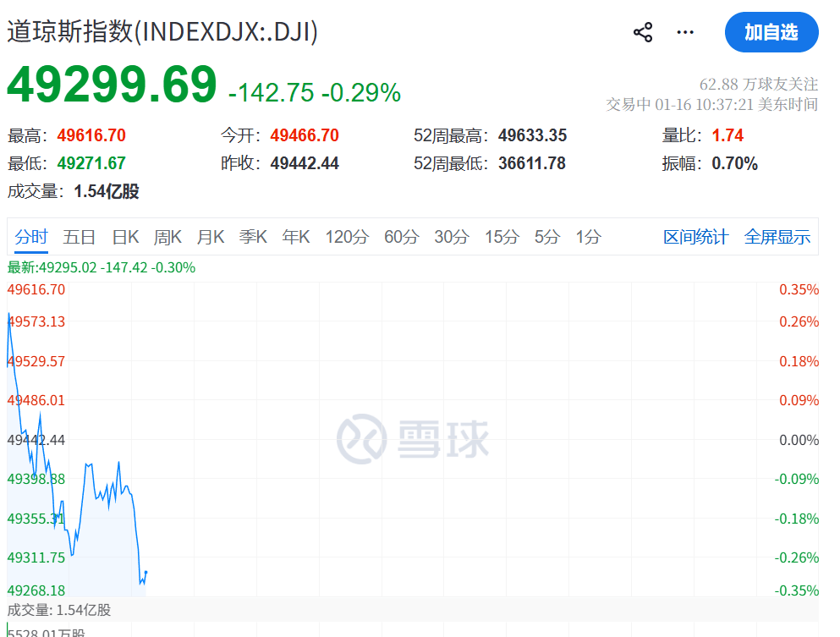Viewport: 840px width, 637px height.
Task: Switch to the 五日 tab
Action: pos(80,237)
